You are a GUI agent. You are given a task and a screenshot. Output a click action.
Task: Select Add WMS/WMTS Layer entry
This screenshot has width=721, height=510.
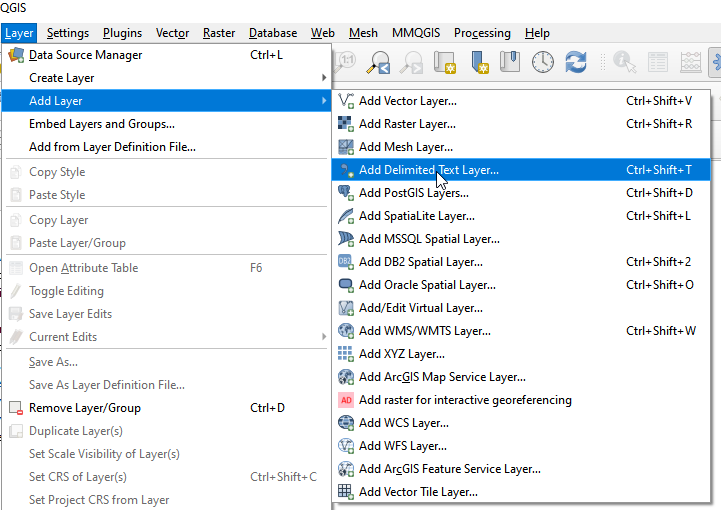[x=521, y=331]
